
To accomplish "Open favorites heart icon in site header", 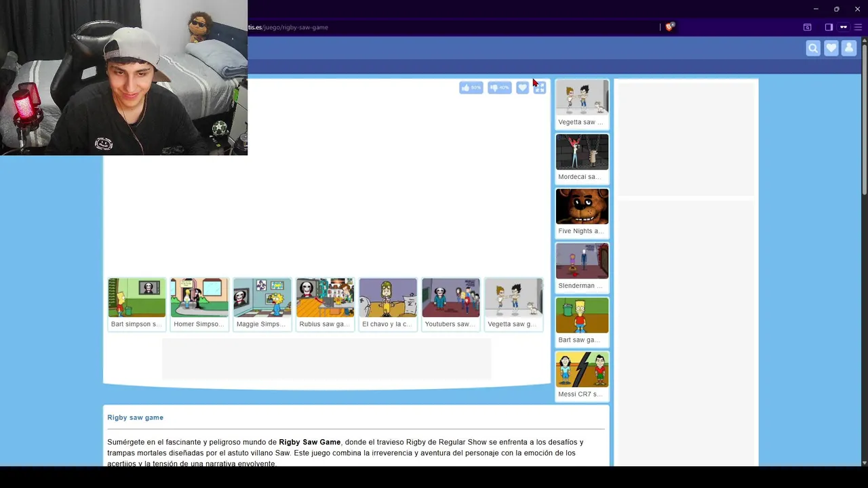I will point(831,48).
